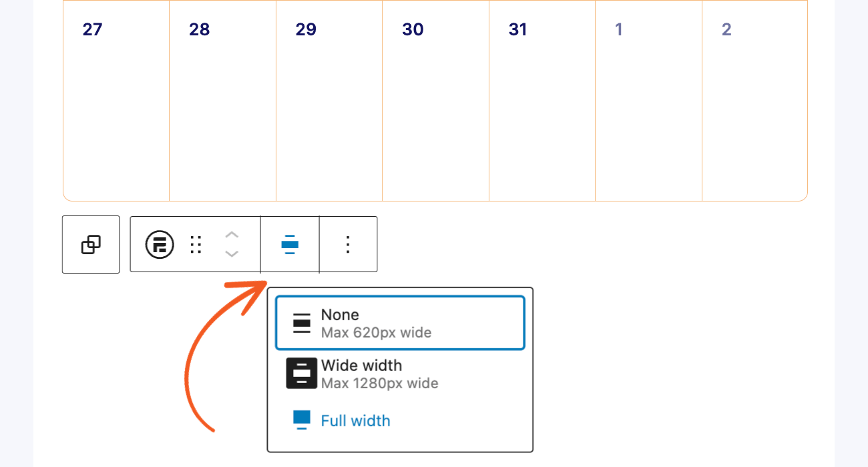The width and height of the screenshot is (868, 467).
Task: Click the calendar block type icon
Action: click(x=158, y=244)
